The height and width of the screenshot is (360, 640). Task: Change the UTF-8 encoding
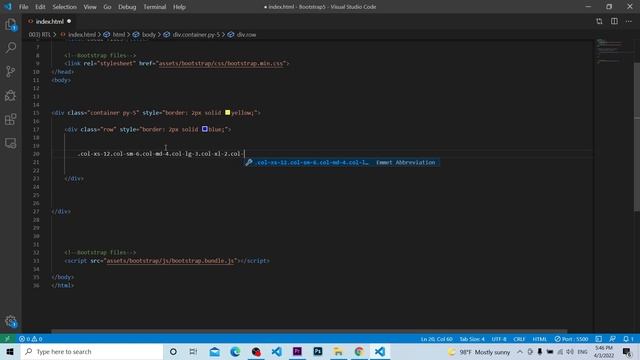pos(499,339)
